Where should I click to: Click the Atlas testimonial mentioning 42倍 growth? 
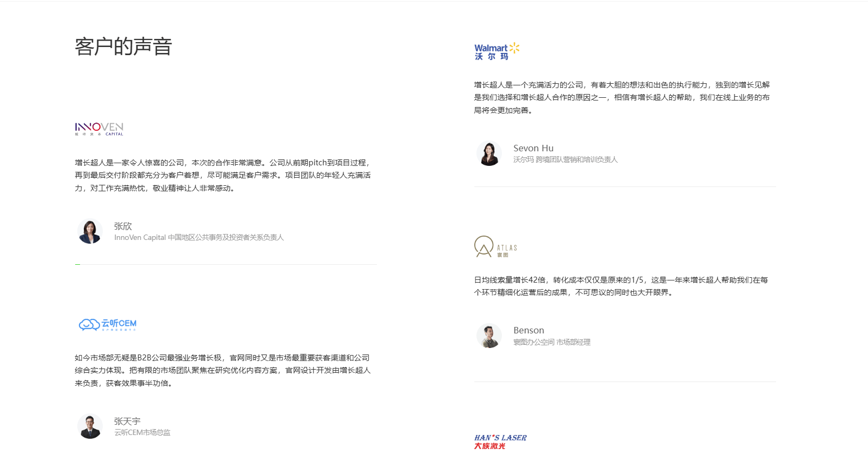(621, 286)
